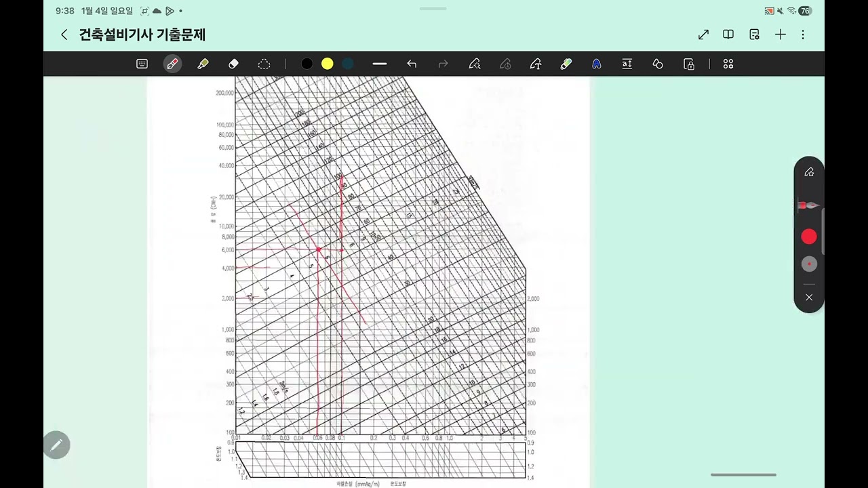Toggle the page lock icon
The height and width of the screenshot is (488, 868).
(x=689, y=64)
